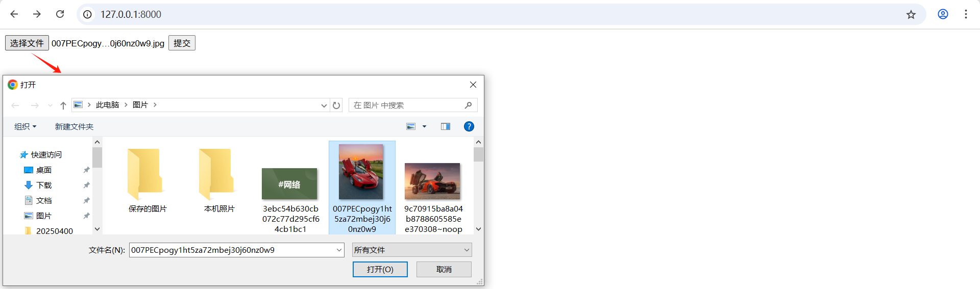Open the filename combo box dropdown arrow
Screen dimensions: 980x289
339,250
